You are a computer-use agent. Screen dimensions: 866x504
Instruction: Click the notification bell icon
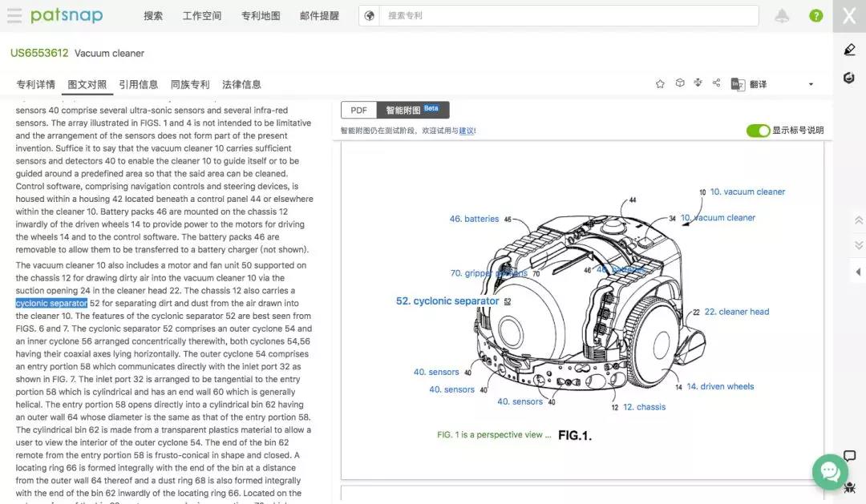tap(782, 16)
